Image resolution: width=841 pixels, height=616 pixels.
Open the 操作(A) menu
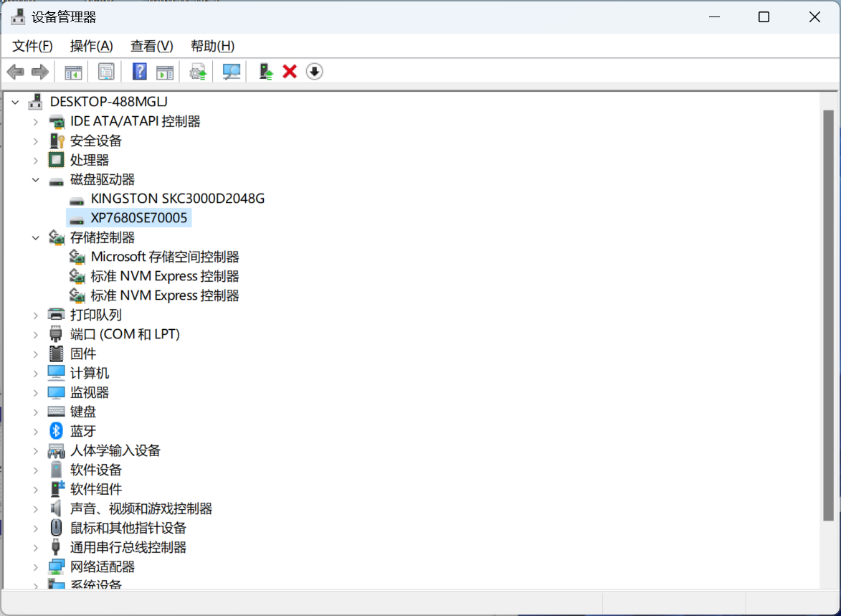click(x=91, y=46)
